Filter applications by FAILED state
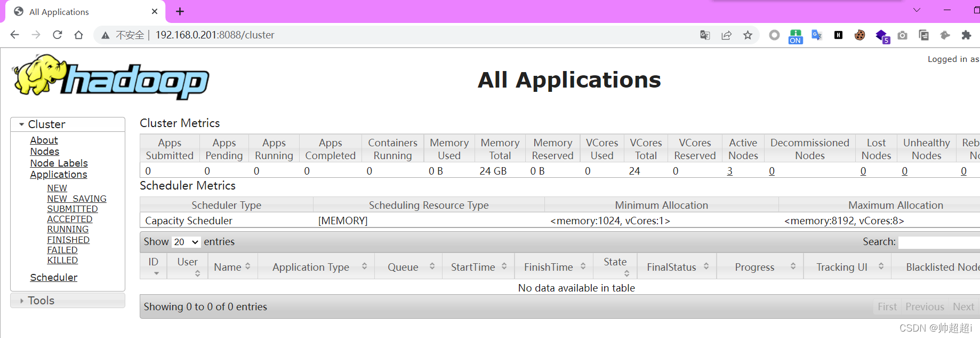 pos(62,250)
